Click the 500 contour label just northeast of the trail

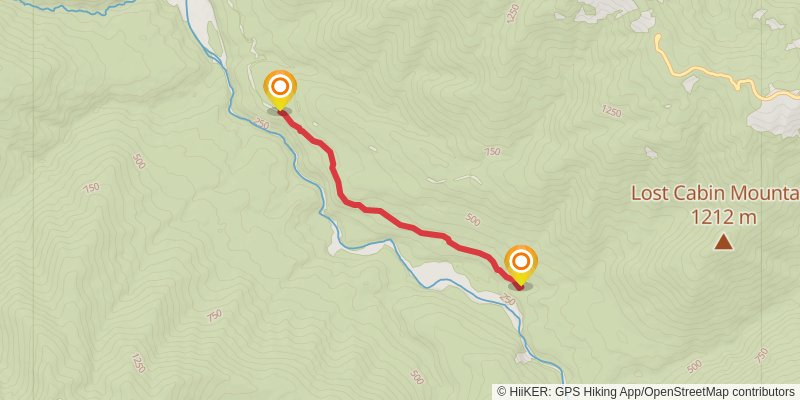tap(473, 220)
